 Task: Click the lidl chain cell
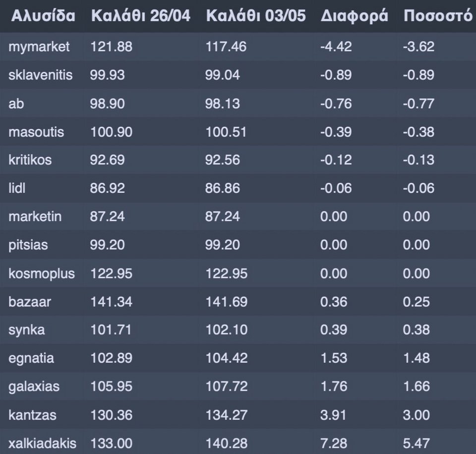[17, 188]
